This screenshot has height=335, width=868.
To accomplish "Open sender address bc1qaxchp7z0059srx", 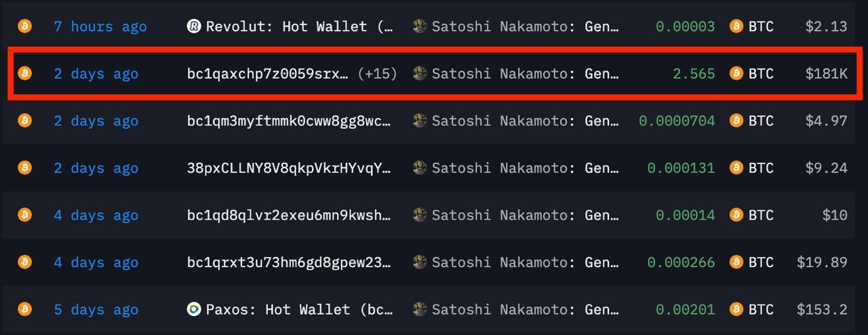I will 269,73.
